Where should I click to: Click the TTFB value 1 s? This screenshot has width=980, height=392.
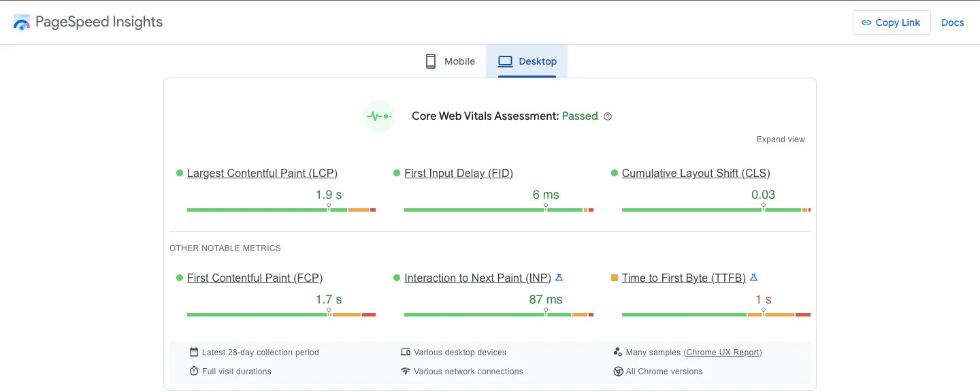click(764, 299)
